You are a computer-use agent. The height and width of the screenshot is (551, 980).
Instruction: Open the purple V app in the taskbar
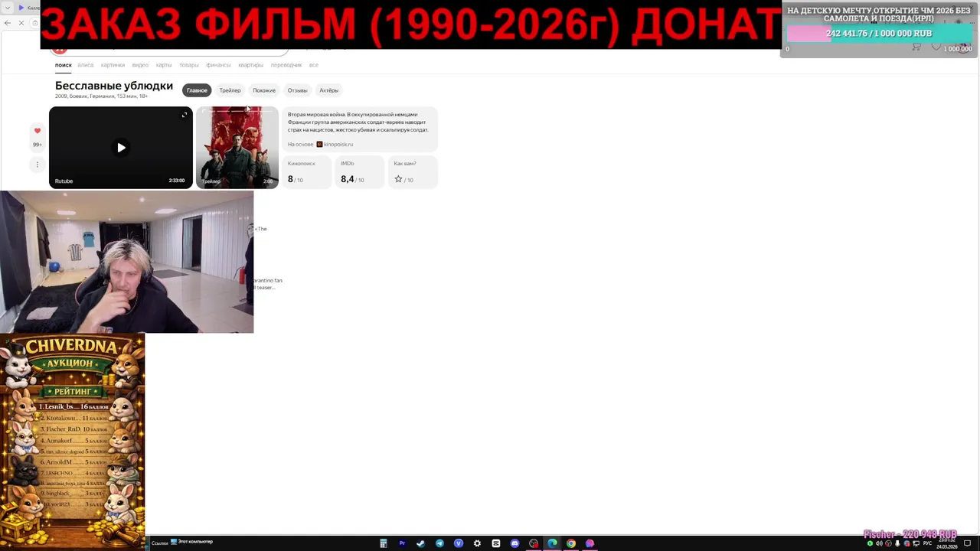[x=459, y=543]
